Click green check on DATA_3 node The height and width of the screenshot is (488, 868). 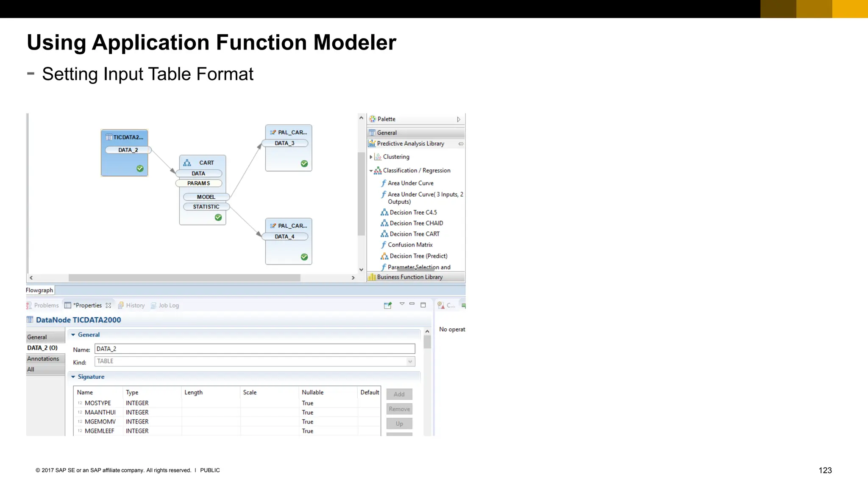tap(304, 164)
